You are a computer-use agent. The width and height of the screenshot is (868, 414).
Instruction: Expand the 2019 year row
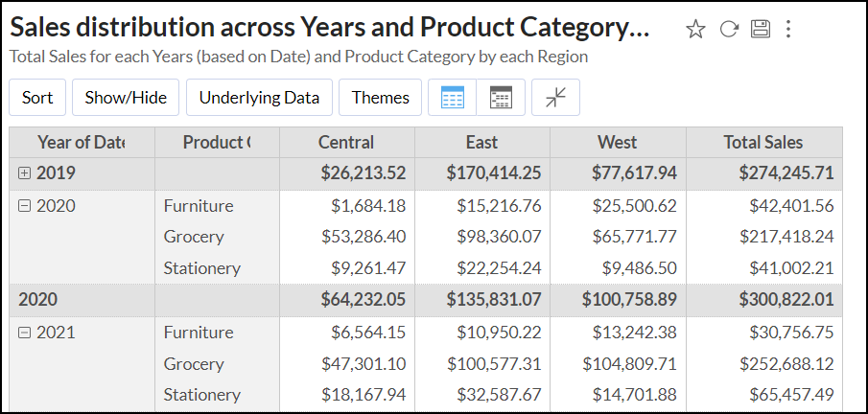pos(24,173)
